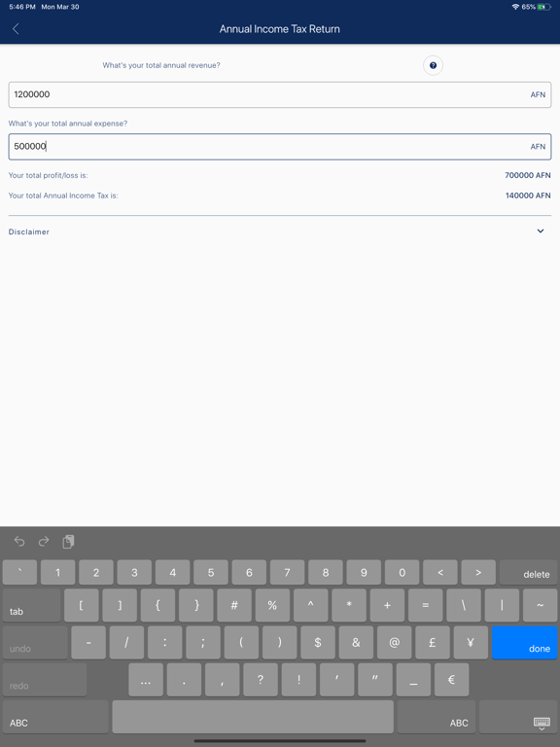Tap the undo key on keyboard
This screenshot has width=560, height=747.
point(35,643)
